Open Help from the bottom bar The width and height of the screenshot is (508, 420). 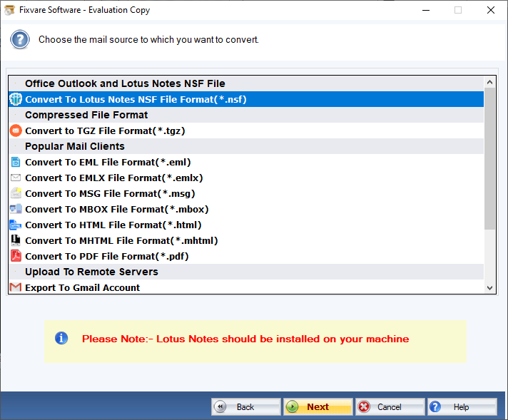[462, 406]
